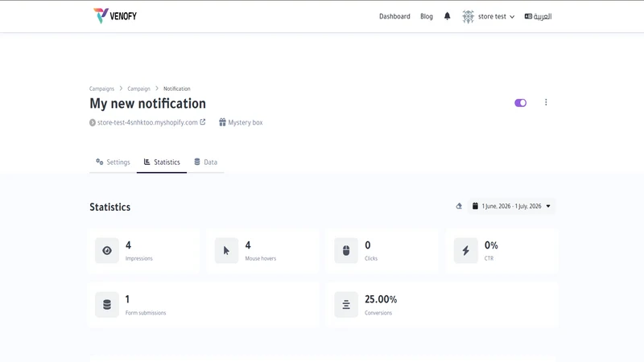Click the Statistics section heading
Viewport: 644px width, 362px height.
point(110,207)
